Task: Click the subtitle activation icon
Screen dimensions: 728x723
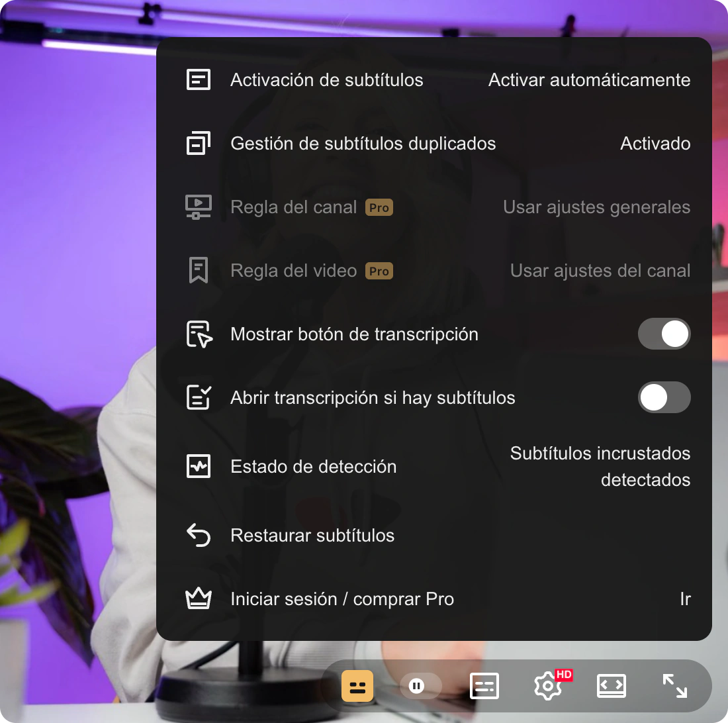Action: click(x=199, y=80)
